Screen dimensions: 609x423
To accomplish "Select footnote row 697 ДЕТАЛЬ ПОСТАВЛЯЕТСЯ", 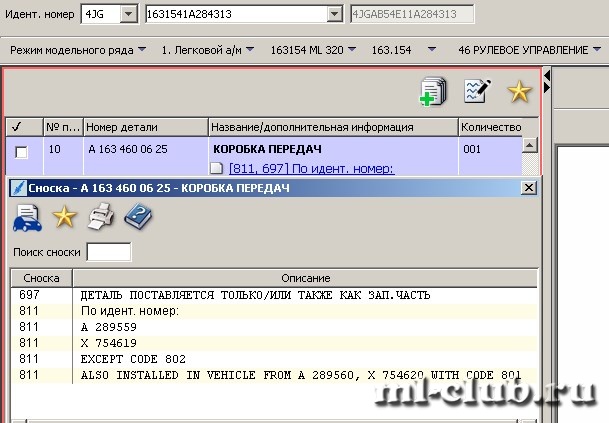I will (274, 295).
